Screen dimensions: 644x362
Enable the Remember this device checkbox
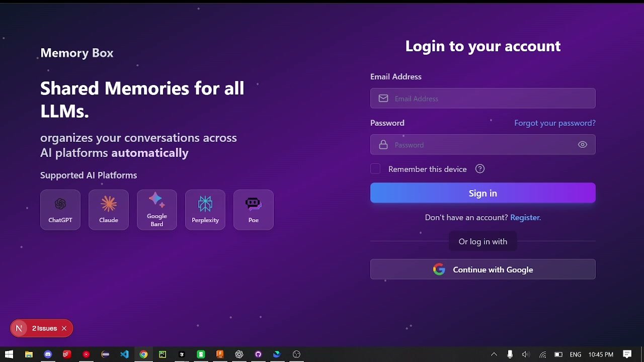[375, 169]
